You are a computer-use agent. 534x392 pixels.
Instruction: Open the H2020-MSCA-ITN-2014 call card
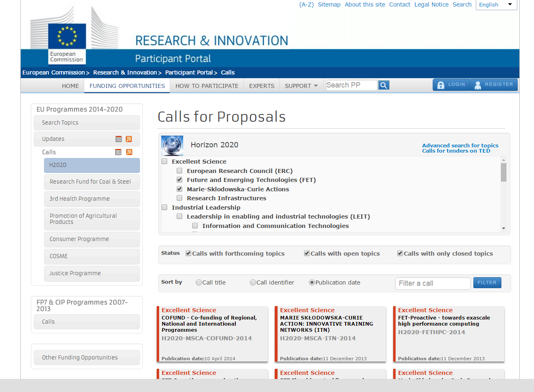[330, 334]
